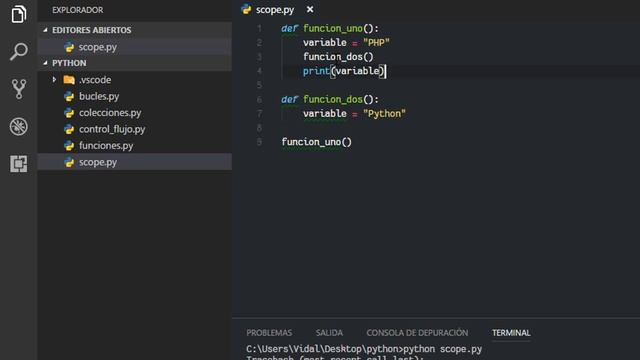Select scope.py in the PYTHON folder
The width and height of the screenshot is (640, 360).
(x=135, y=162)
